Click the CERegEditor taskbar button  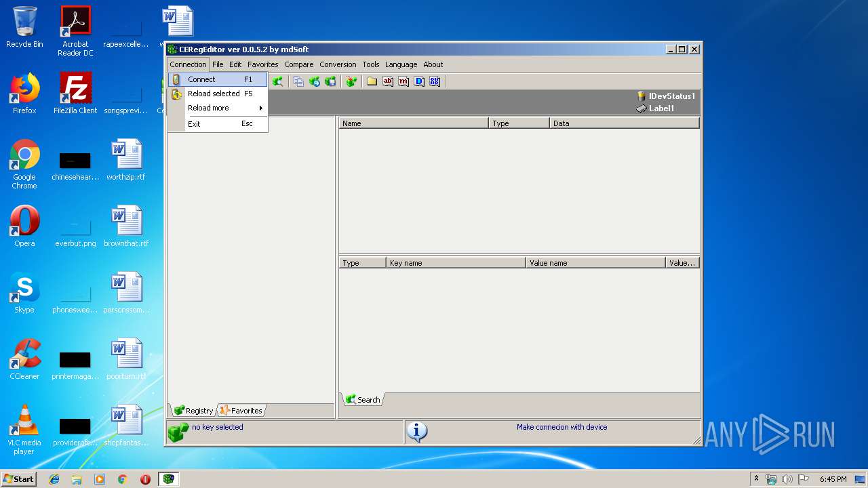tap(168, 479)
